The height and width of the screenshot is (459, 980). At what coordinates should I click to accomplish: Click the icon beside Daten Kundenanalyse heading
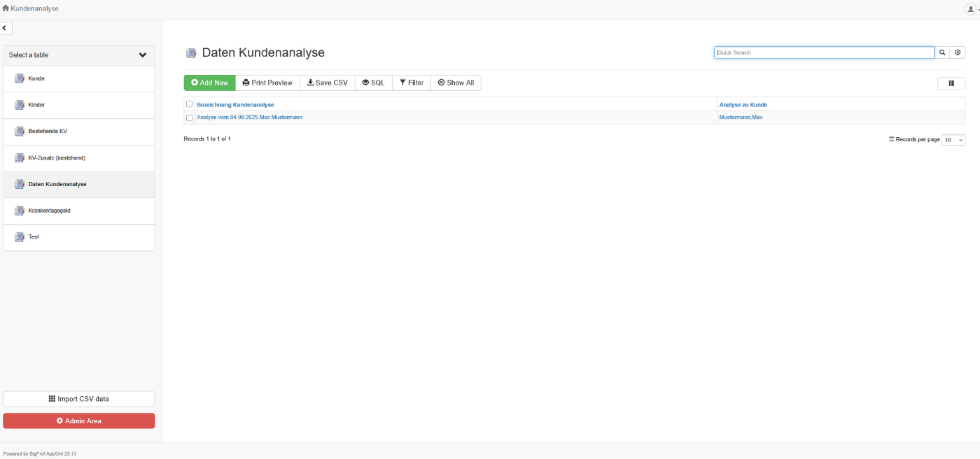[x=191, y=53]
